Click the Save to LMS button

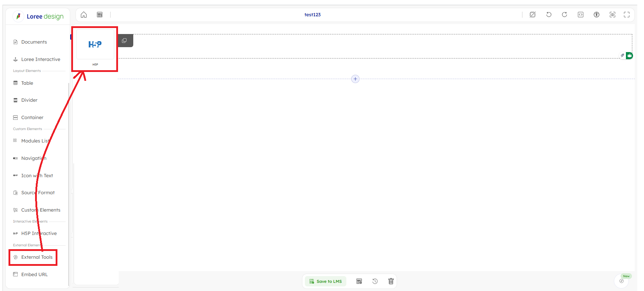(325, 281)
